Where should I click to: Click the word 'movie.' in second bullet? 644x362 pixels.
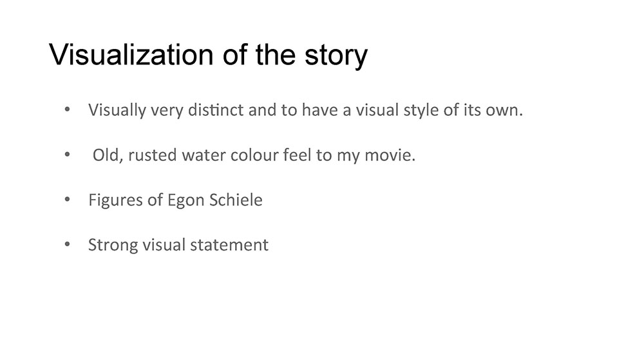pyautogui.click(x=390, y=156)
